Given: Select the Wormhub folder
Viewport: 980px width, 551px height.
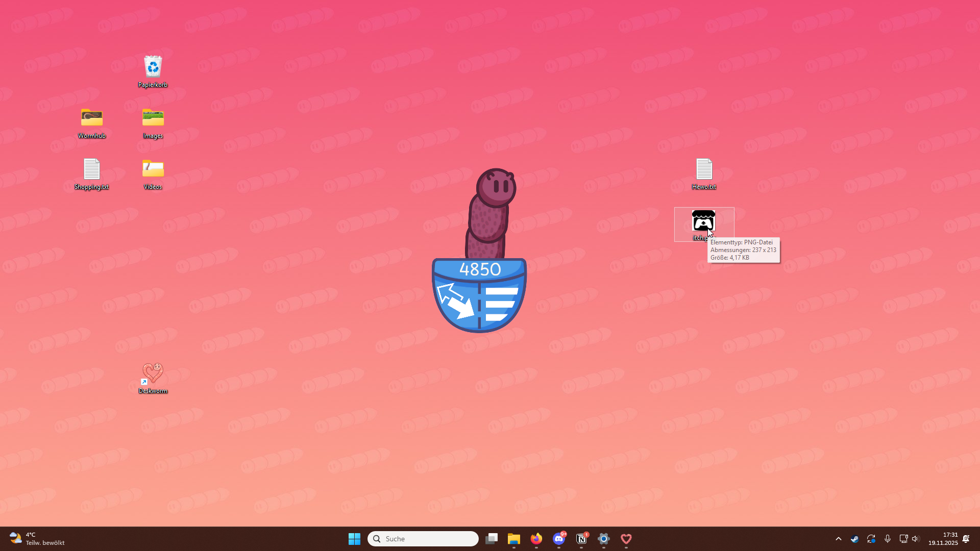Looking at the screenshot, I should point(92,118).
